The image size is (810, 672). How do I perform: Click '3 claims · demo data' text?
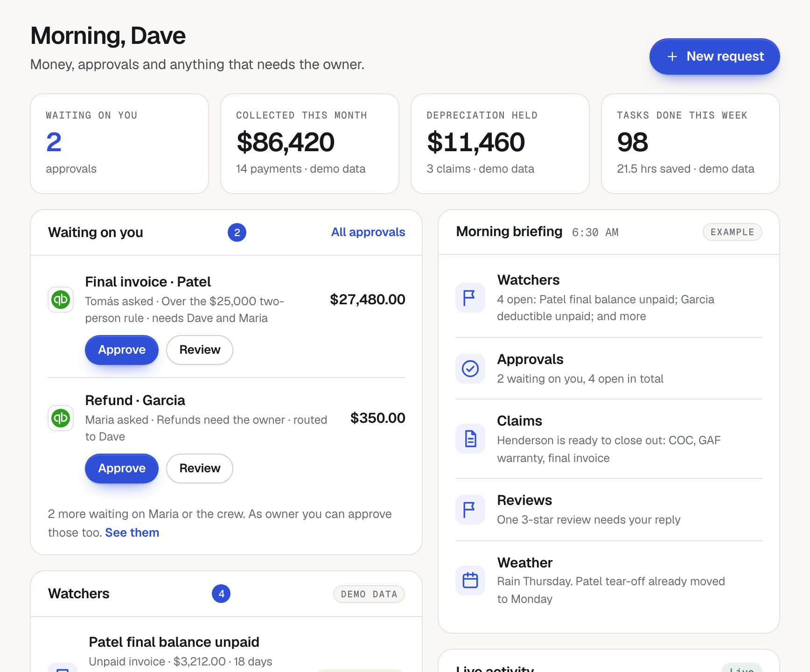[480, 169]
